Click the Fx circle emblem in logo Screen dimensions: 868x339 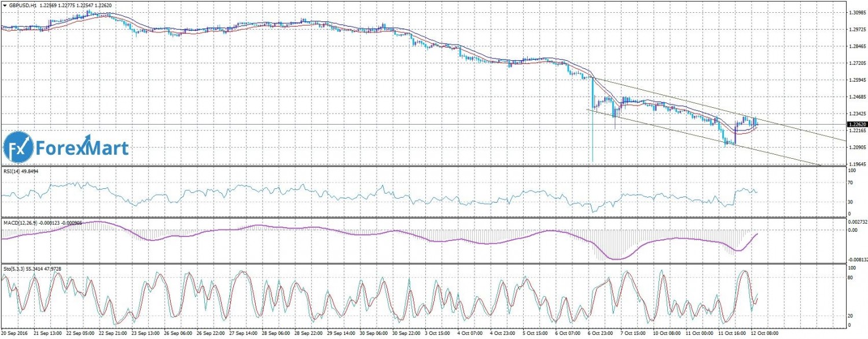17,148
